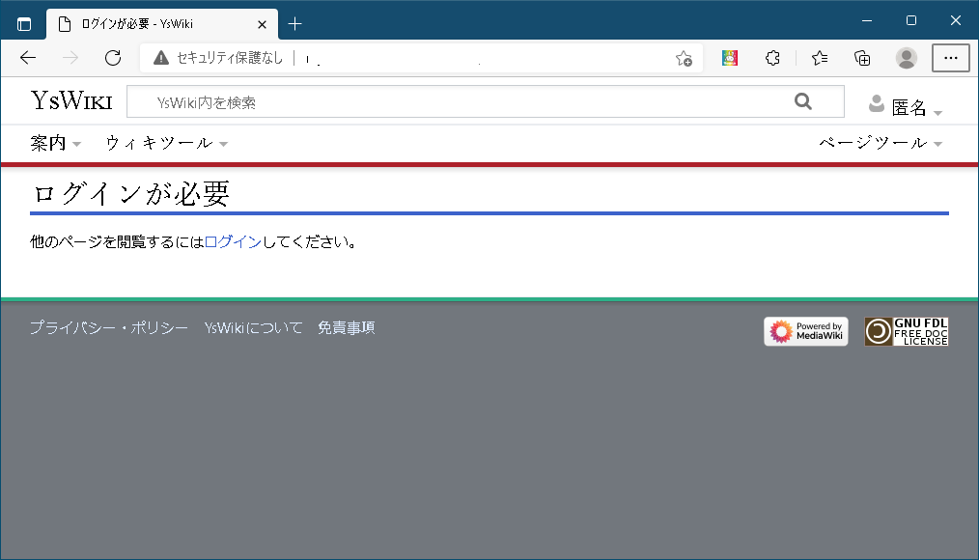Open vertical tabs panel icon
979x560 pixels.
(24, 24)
